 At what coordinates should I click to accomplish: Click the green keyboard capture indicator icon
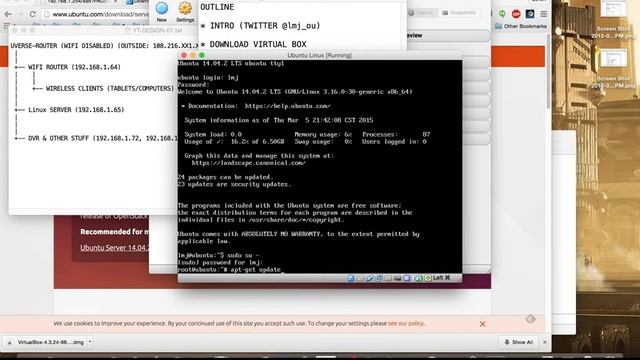428,278
